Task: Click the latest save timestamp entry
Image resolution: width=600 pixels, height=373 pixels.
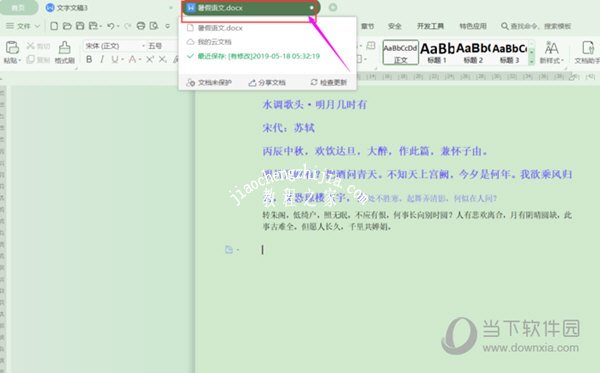Action: tap(259, 56)
